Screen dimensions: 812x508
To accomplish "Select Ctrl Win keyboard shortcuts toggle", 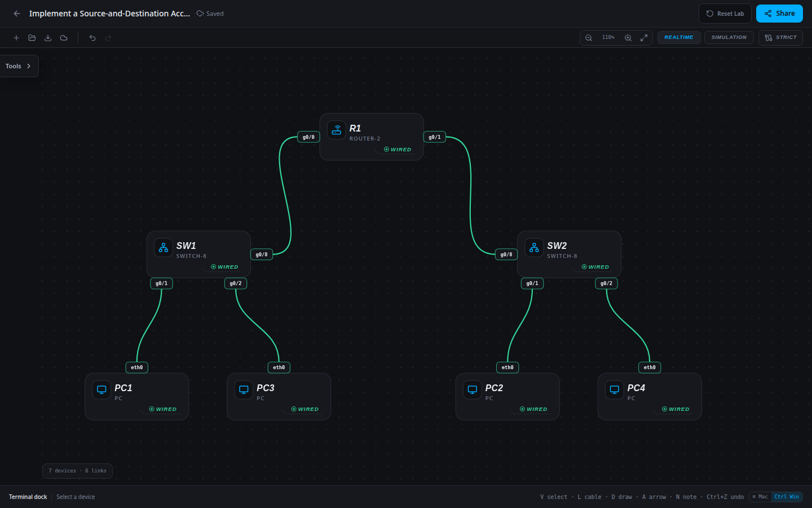I will (x=787, y=497).
